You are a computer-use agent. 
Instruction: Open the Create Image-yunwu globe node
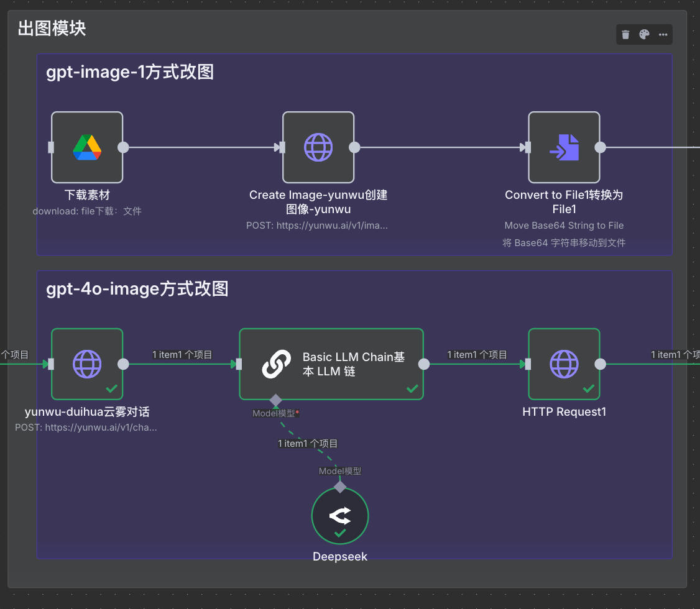[x=318, y=147]
